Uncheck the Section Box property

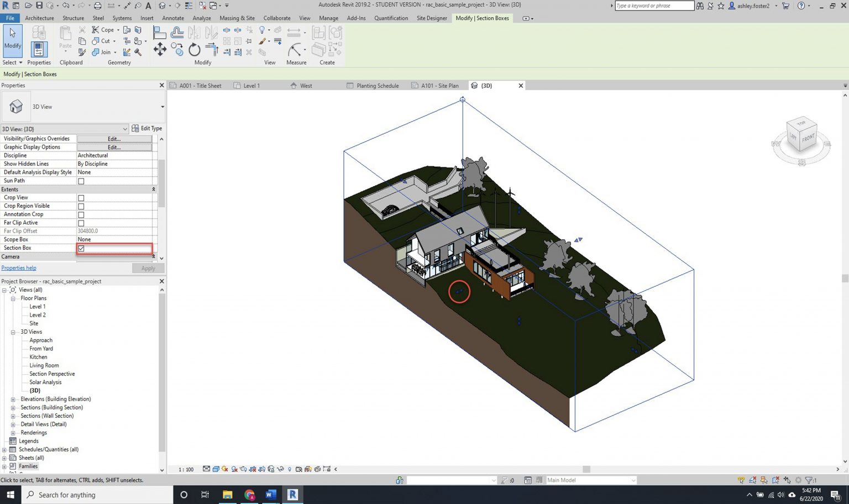[81, 248]
